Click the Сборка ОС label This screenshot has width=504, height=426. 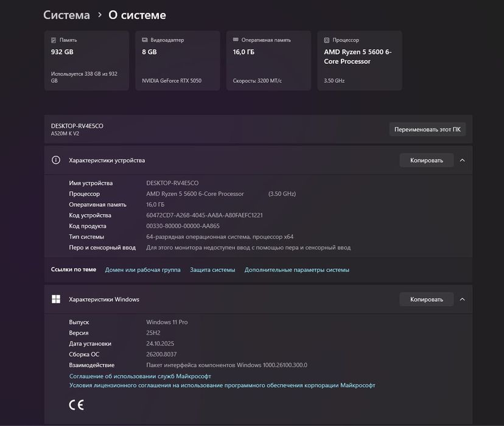84,354
